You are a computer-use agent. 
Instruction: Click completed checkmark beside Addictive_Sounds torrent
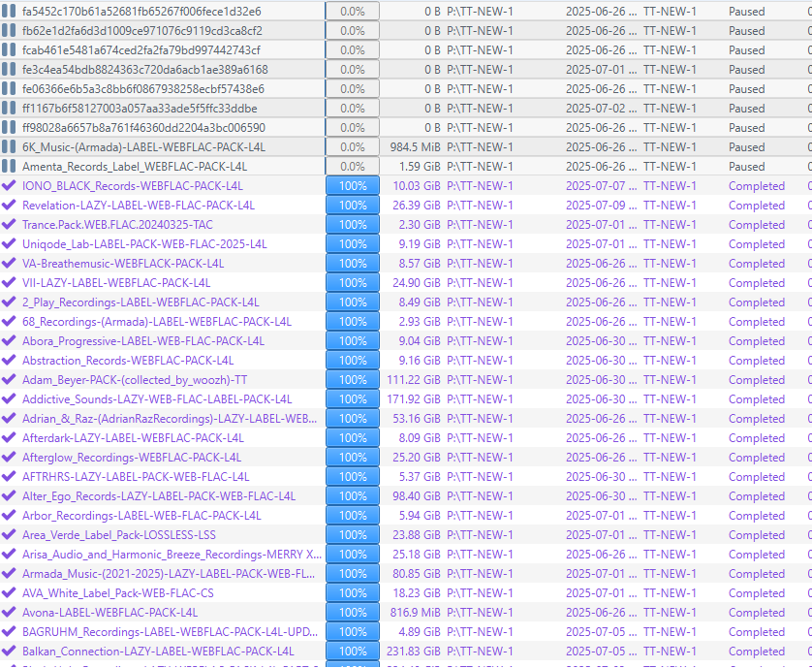9,399
